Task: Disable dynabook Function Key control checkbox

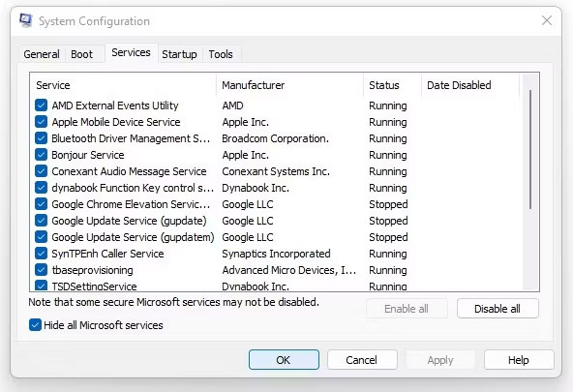Action: (x=41, y=188)
